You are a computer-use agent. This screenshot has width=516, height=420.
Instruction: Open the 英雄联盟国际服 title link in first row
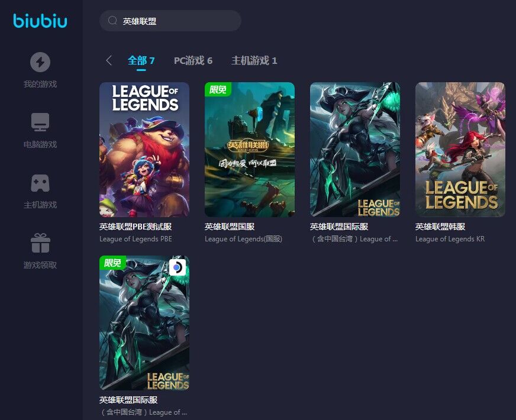pos(339,227)
